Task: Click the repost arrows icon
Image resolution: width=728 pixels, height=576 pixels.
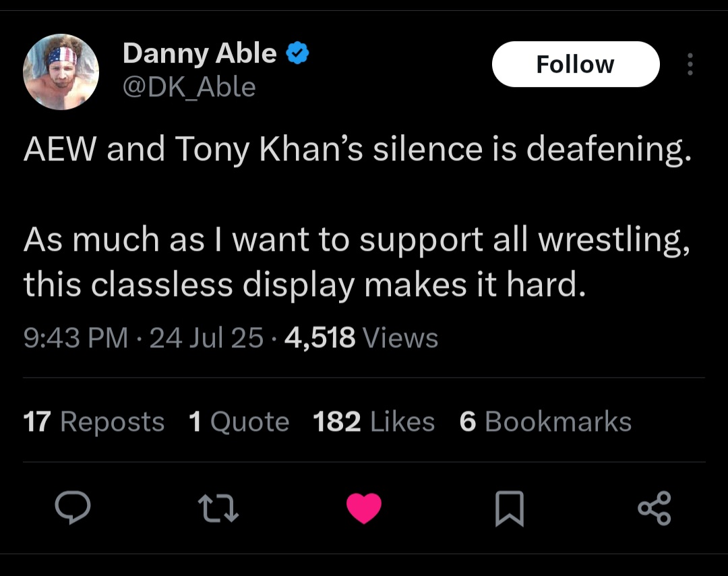Action: pos(218,509)
